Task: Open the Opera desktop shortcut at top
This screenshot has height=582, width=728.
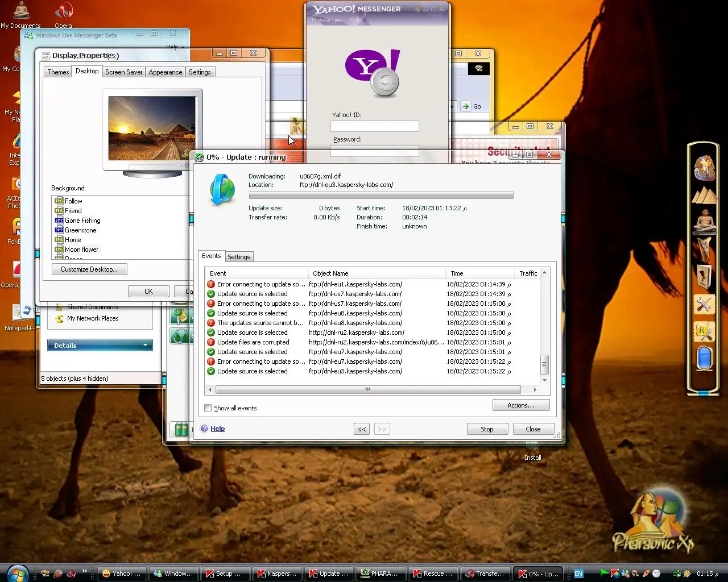Action: (x=63, y=15)
